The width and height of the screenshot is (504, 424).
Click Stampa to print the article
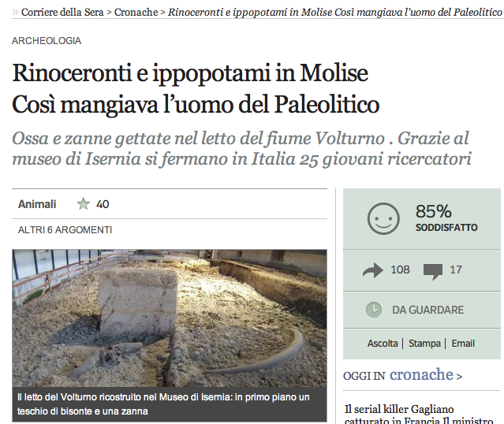click(424, 344)
